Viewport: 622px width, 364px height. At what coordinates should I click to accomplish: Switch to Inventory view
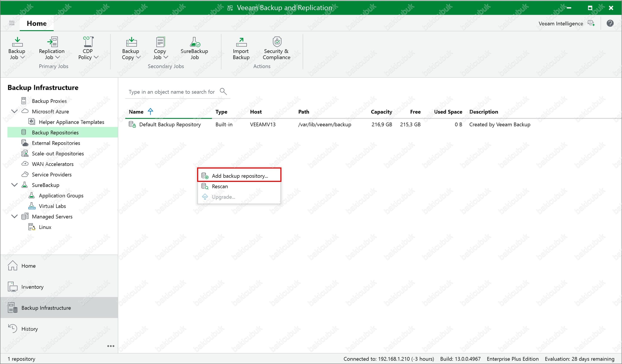32,287
